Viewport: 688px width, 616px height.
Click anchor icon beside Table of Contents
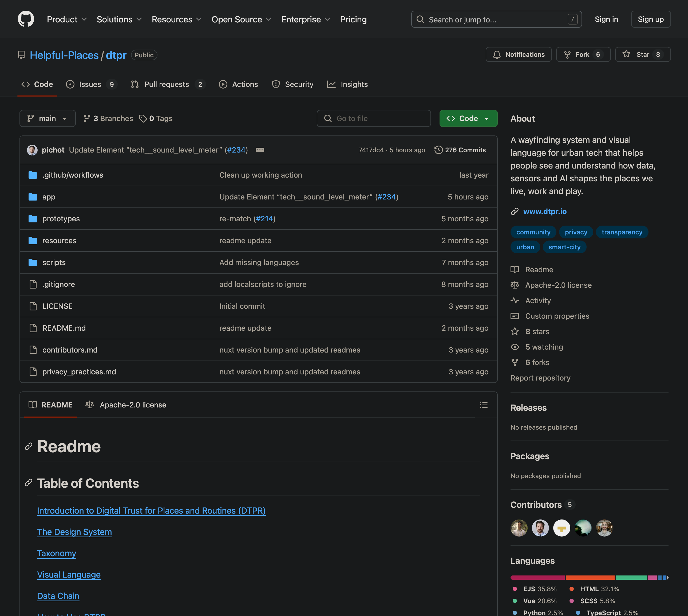pyautogui.click(x=29, y=483)
